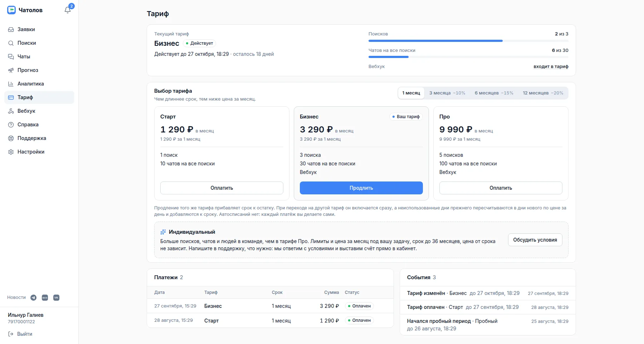Open Поиски magnifier icon in sidebar
Screen dimensions: 644x344
(x=11, y=43)
